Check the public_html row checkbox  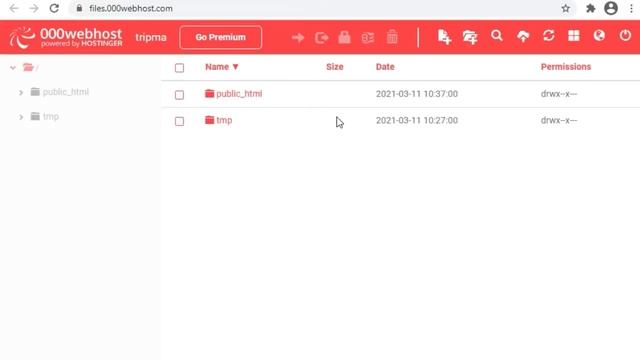coord(179,95)
